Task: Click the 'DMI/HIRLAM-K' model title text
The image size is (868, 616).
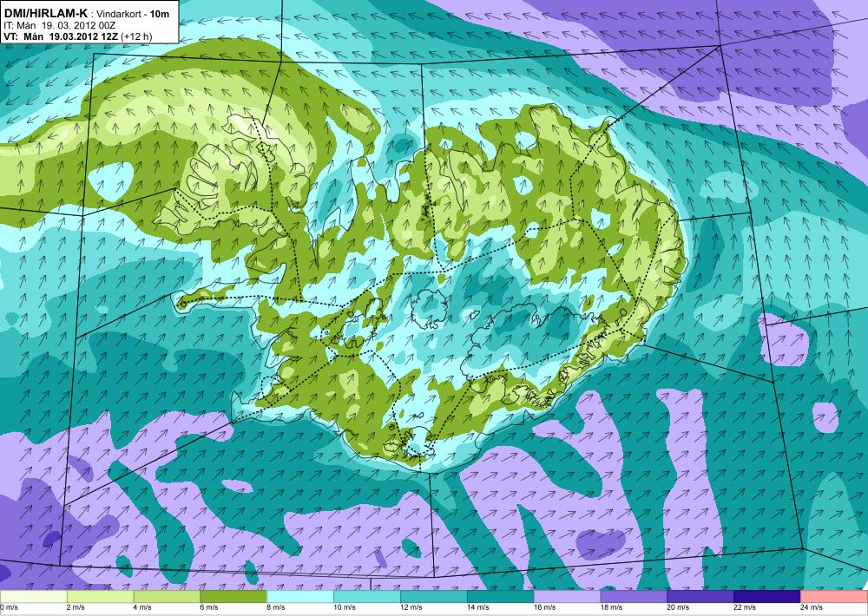Action: [44, 13]
